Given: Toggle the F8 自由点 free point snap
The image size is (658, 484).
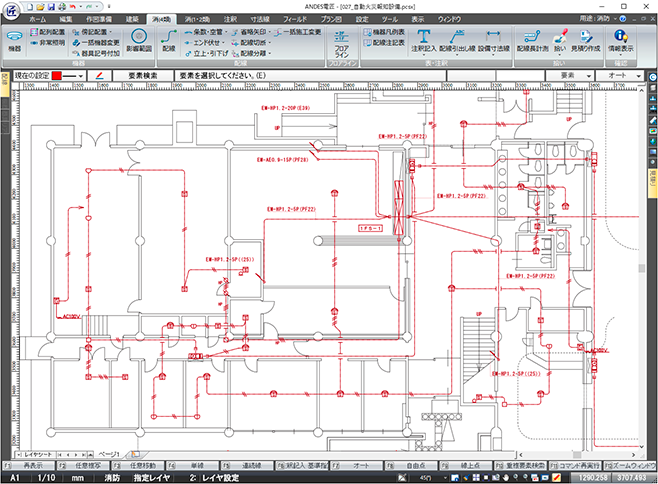Looking at the screenshot, I should [x=411, y=466].
